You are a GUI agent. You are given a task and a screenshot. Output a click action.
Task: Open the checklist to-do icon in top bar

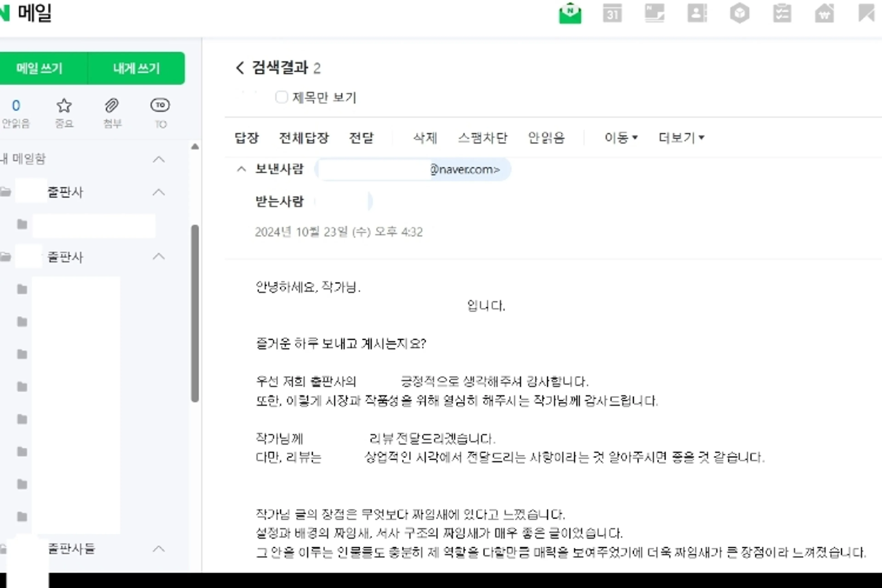pyautogui.click(x=782, y=14)
